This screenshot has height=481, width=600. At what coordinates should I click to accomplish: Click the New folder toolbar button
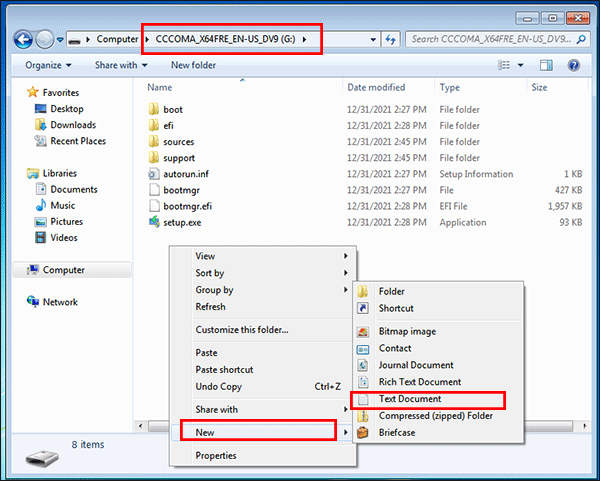[x=193, y=65]
